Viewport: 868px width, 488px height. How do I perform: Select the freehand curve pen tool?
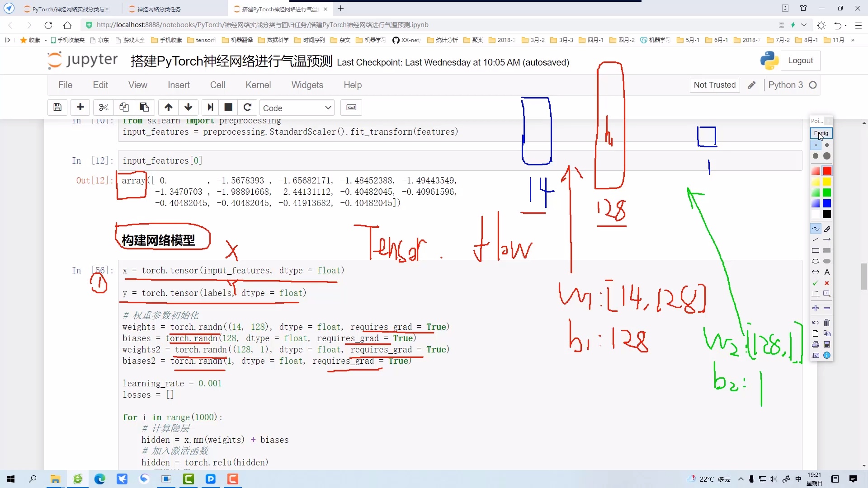point(816,229)
